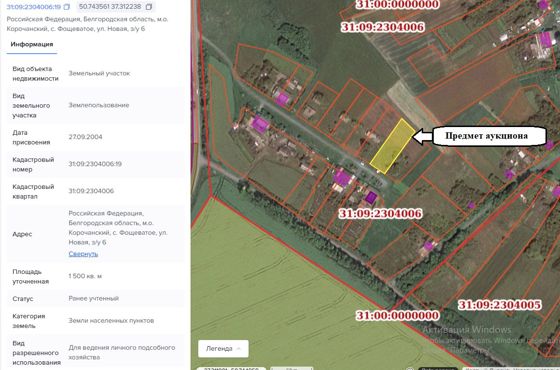Click the Статус row label
The image size is (560, 370).
22,299
